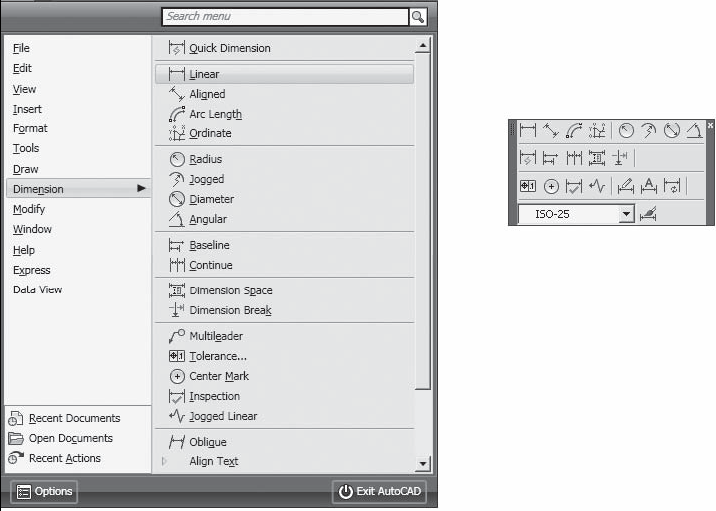Open the Modify menu

coord(29,209)
